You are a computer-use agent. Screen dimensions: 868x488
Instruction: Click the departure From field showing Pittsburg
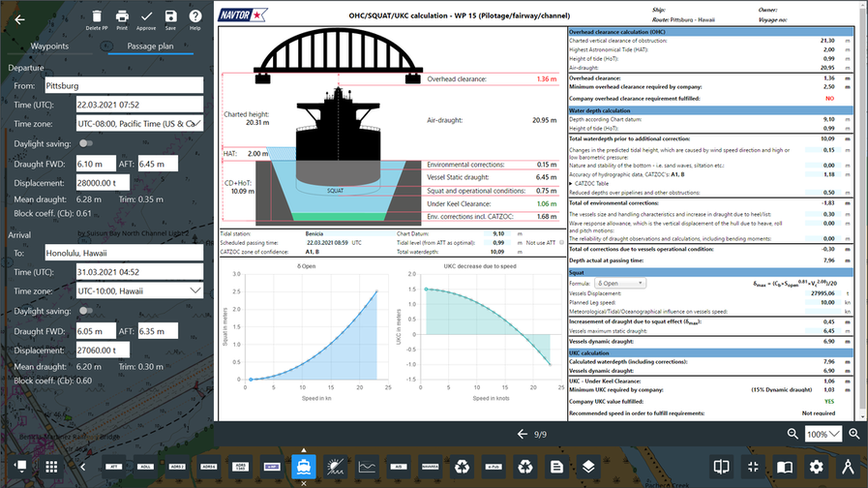click(124, 86)
